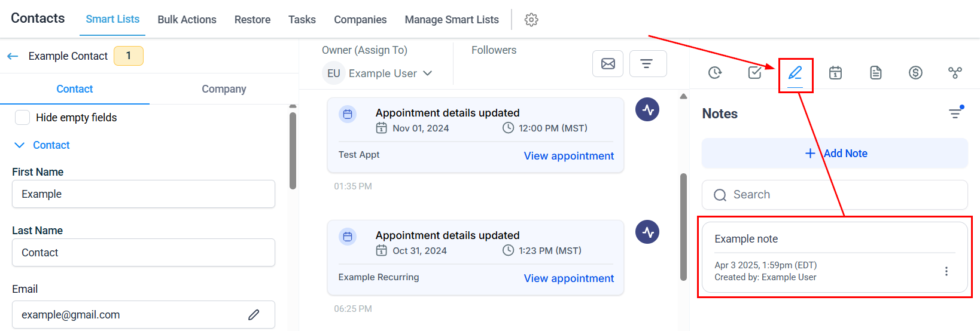This screenshot has height=331, width=980.
Task: Open the documents icon in right panel
Action: click(x=876, y=73)
